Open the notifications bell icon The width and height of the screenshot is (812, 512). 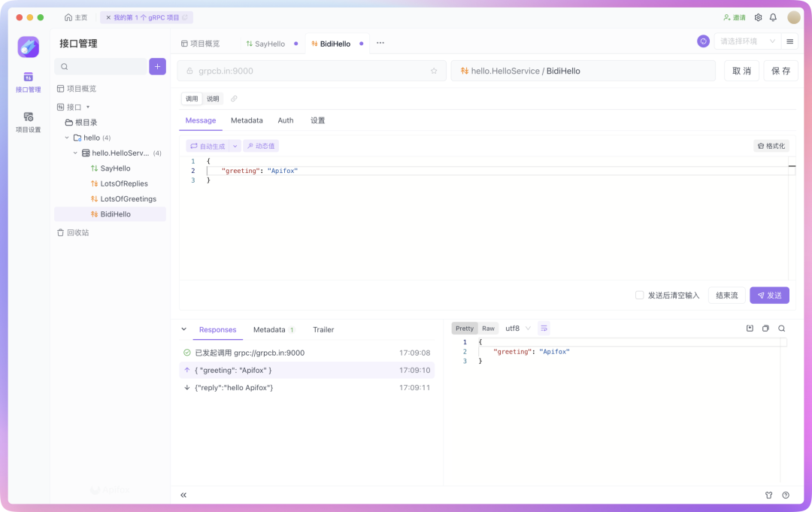coord(773,17)
